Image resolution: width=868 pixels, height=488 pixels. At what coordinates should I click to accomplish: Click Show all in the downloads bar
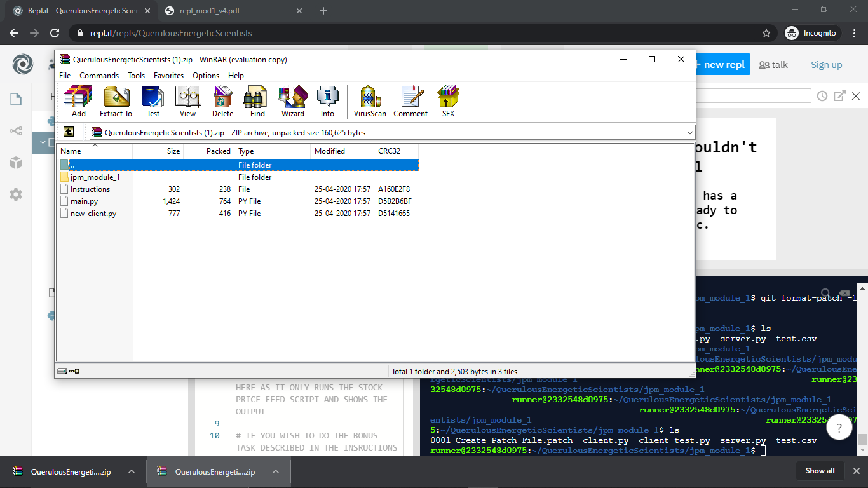(x=820, y=471)
